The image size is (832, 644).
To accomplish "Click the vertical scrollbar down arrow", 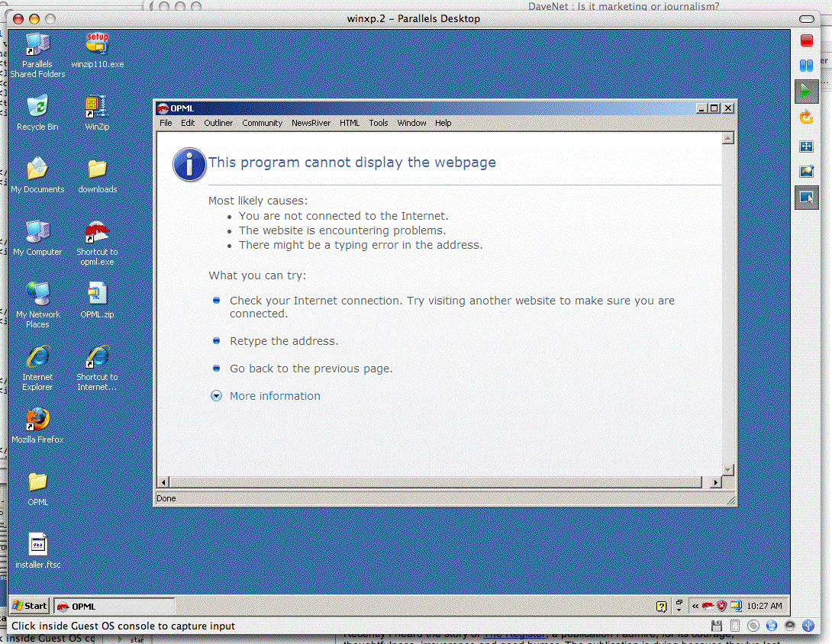I will [727, 470].
